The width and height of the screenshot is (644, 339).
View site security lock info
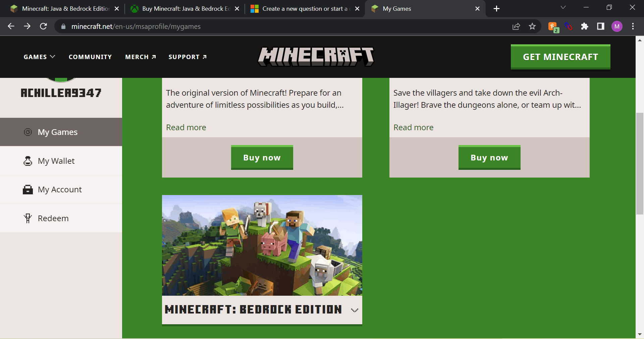tap(63, 27)
